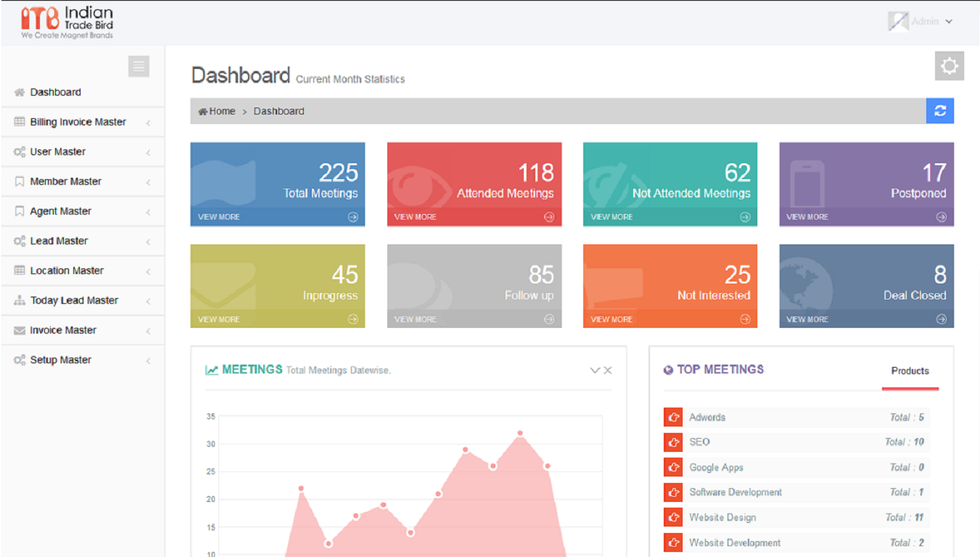The height and width of the screenshot is (557, 980).
Task: Expand Agent Master chevron
Action: coord(148,213)
